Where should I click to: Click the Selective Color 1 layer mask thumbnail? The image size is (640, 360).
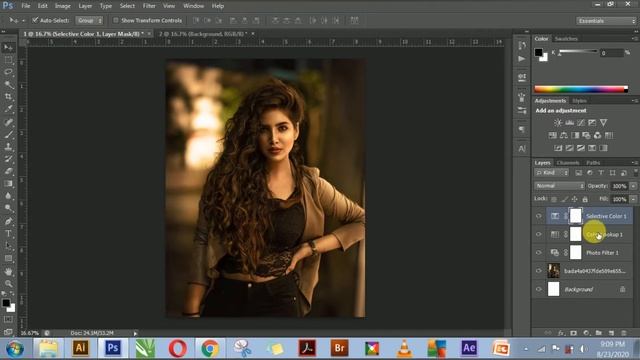(576, 216)
